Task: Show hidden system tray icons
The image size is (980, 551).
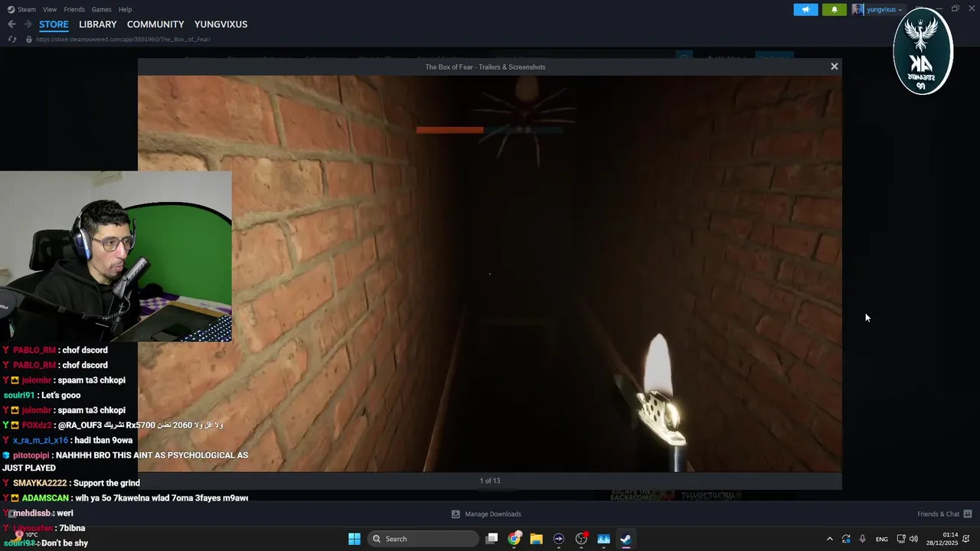Action: [x=829, y=539]
